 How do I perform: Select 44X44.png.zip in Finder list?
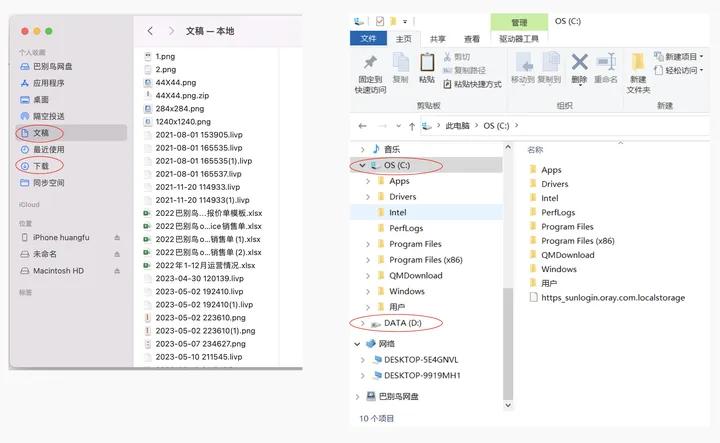(177, 95)
